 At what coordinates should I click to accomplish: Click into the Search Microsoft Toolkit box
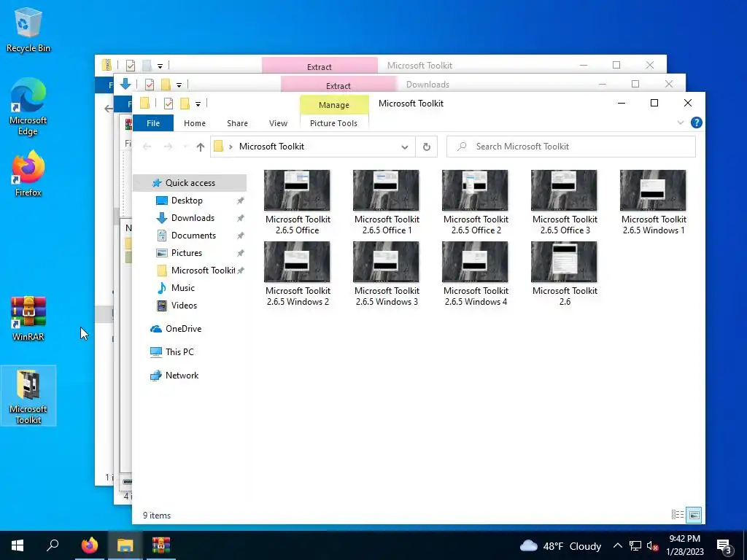click(570, 147)
